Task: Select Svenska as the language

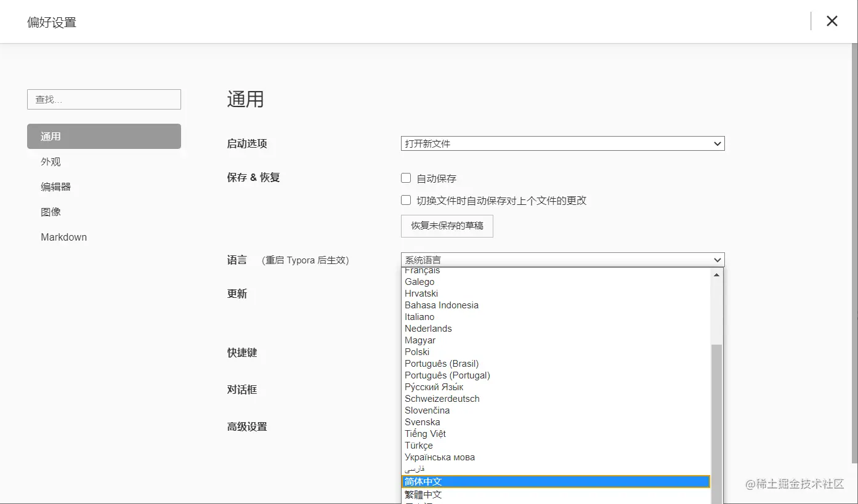Action: (556, 422)
